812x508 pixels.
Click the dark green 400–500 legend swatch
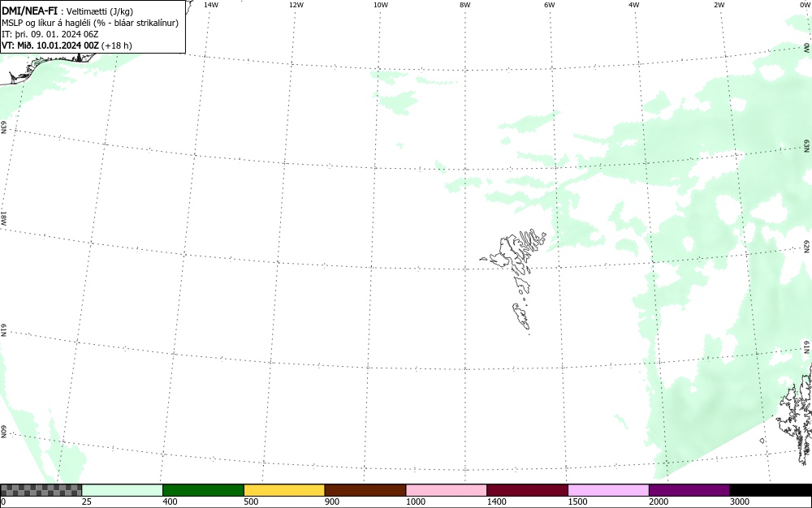[203, 490]
